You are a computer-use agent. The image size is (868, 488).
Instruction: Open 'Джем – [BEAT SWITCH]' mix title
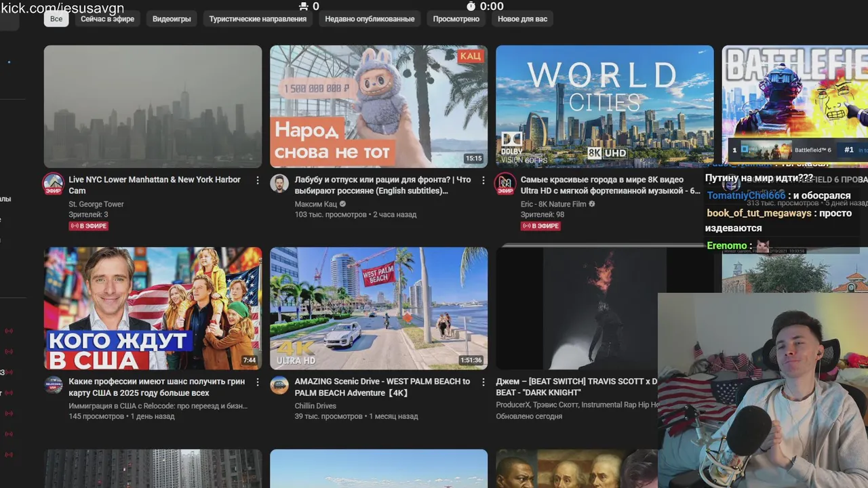point(576,387)
